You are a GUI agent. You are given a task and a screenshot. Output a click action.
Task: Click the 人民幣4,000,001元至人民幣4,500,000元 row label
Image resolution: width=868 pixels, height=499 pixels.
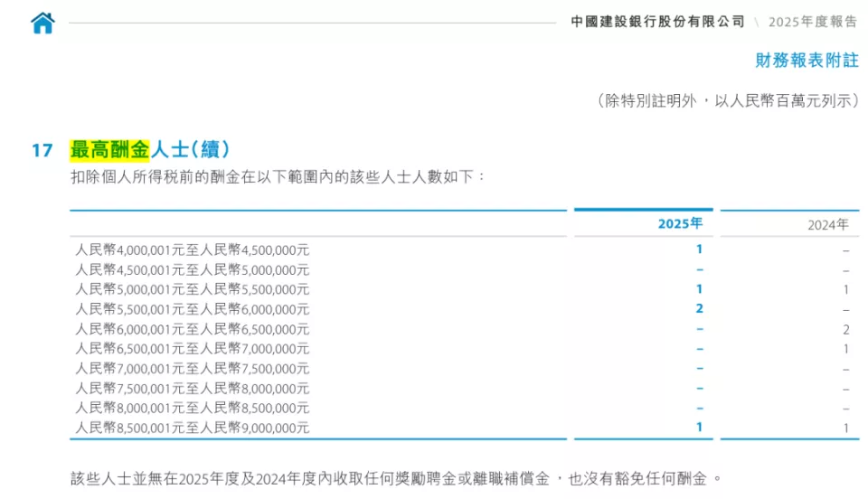pyautogui.click(x=192, y=249)
